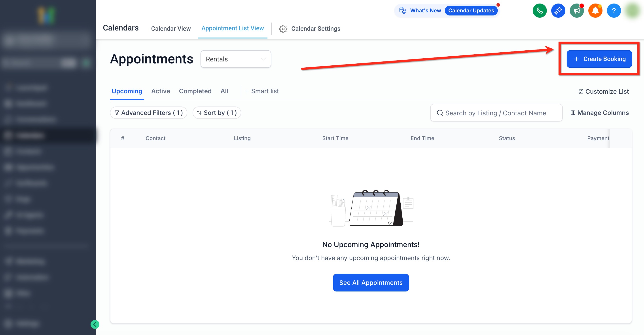
Task: Click the green phone dialer icon
Action: click(x=540, y=11)
